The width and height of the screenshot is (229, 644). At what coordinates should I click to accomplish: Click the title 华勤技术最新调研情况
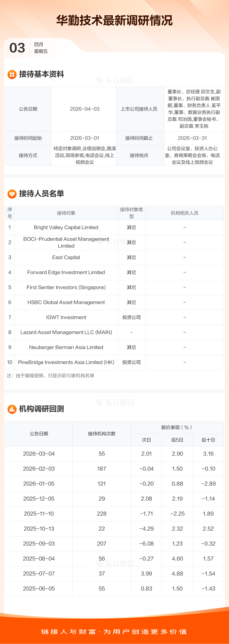coord(114,20)
